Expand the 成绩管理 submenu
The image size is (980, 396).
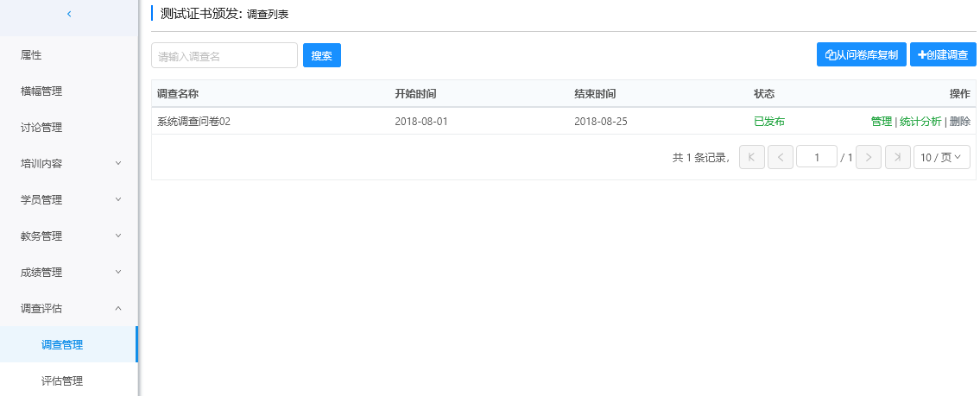(69, 272)
